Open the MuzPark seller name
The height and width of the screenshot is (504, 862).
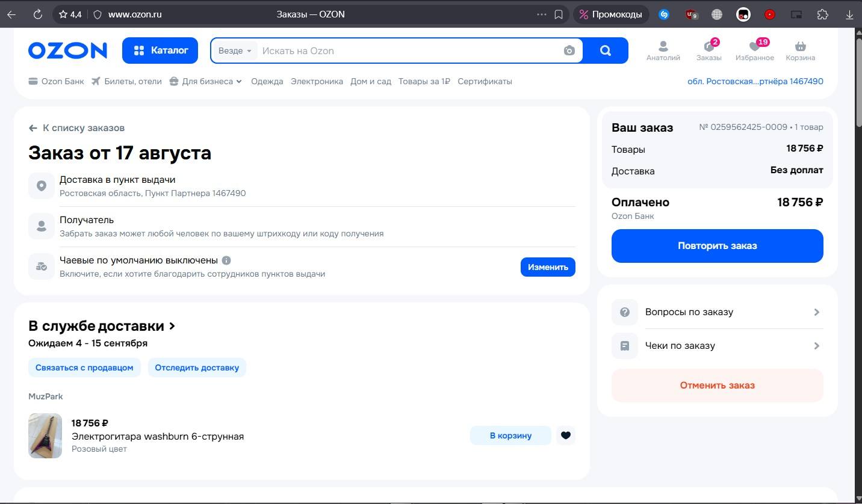pos(46,396)
